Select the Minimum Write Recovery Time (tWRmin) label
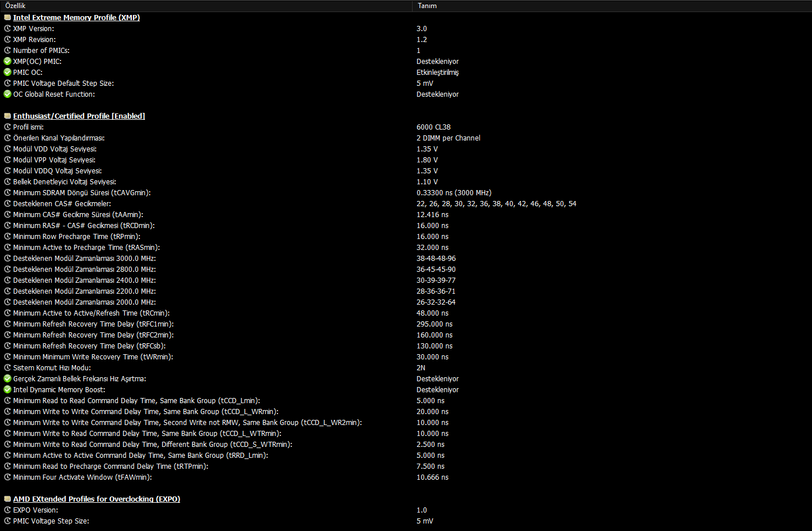 point(93,357)
